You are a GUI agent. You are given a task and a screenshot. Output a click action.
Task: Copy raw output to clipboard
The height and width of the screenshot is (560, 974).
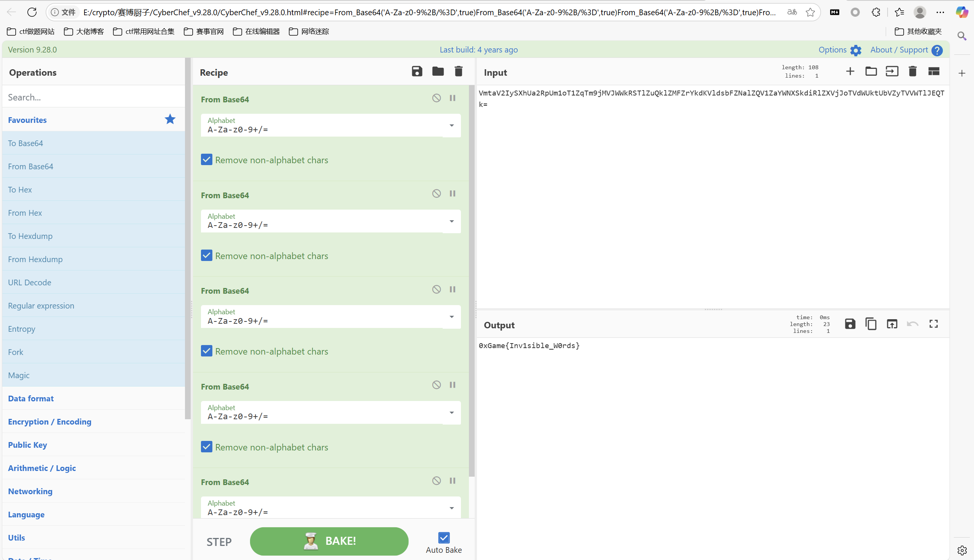click(x=871, y=324)
